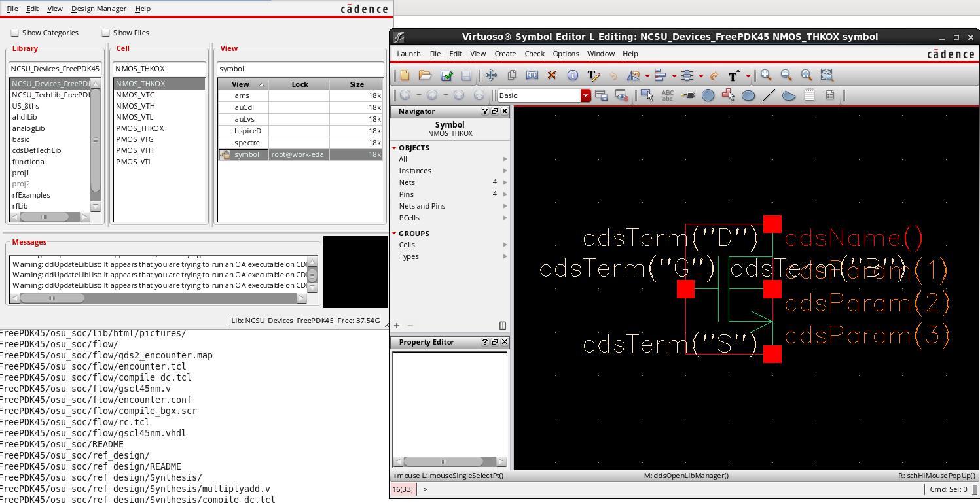Select the spectre view row
Screen dimensions: 980x503
[247, 143]
